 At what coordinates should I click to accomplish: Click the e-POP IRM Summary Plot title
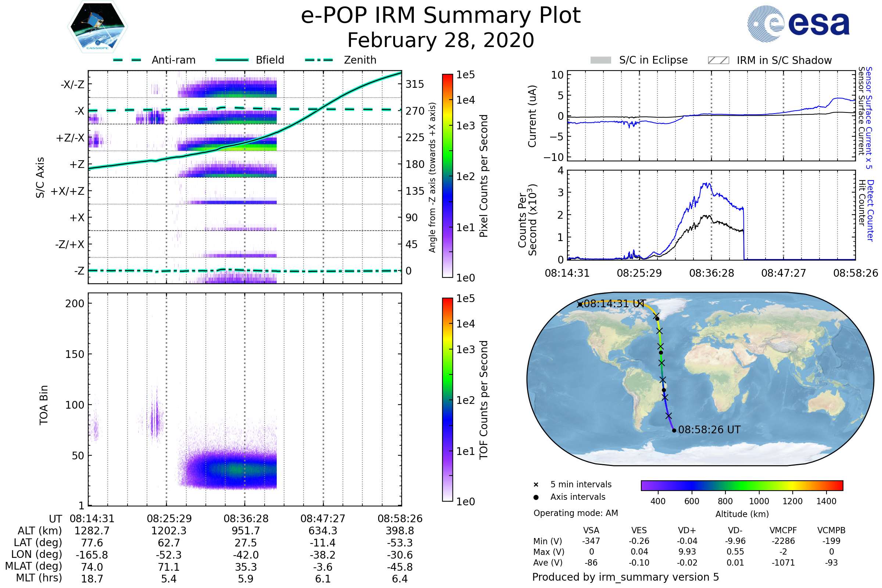pyautogui.click(x=441, y=16)
